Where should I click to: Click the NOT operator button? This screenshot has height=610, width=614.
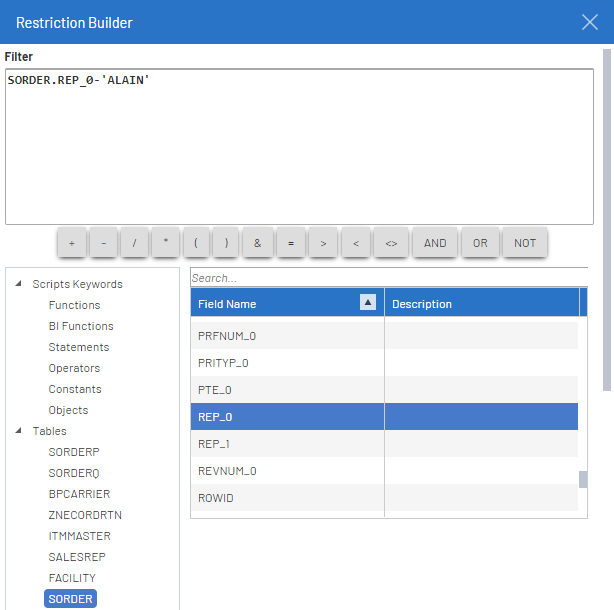pos(525,243)
